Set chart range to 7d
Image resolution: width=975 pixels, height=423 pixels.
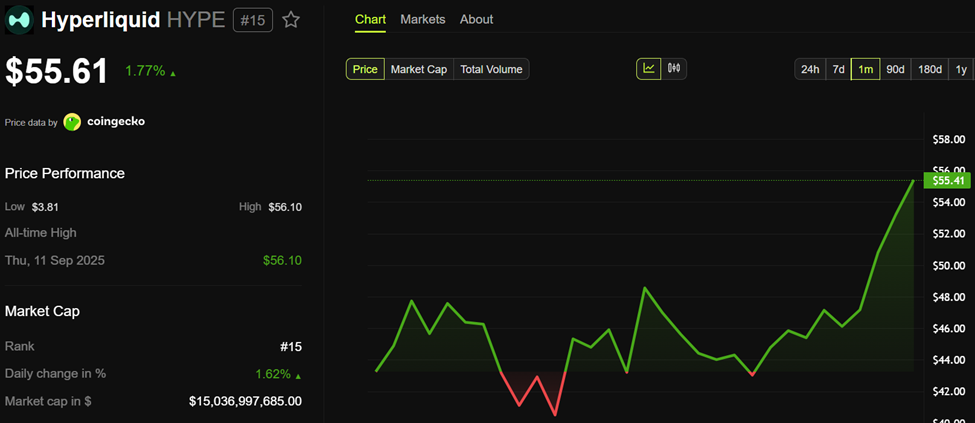[x=838, y=69]
